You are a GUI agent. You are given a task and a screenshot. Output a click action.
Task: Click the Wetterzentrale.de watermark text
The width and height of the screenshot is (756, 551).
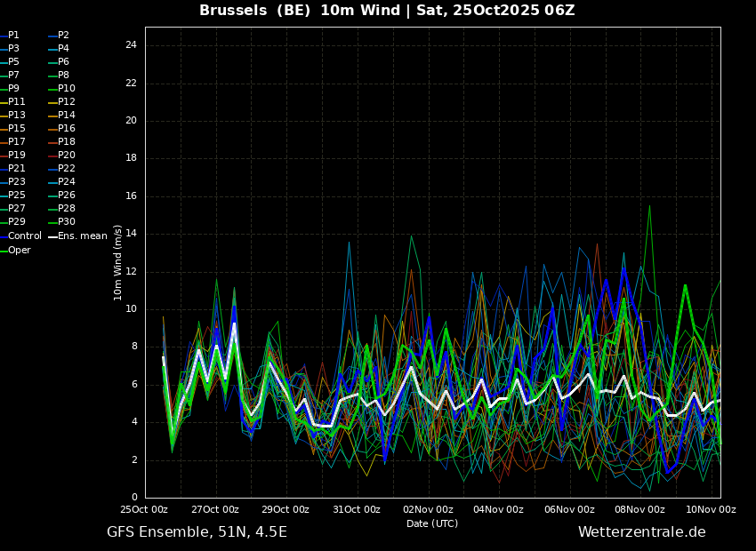click(x=642, y=532)
